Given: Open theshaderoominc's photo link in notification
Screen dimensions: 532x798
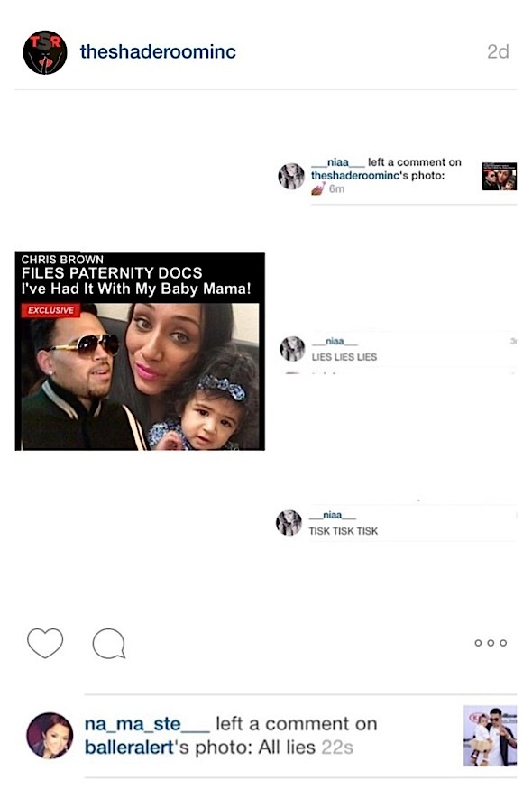Looking at the screenshot, I should 377,176.
